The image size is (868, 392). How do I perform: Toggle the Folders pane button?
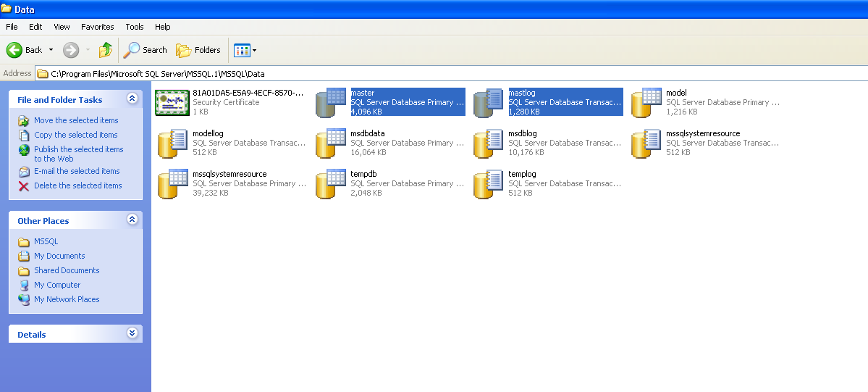pyautogui.click(x=198, y=50)
